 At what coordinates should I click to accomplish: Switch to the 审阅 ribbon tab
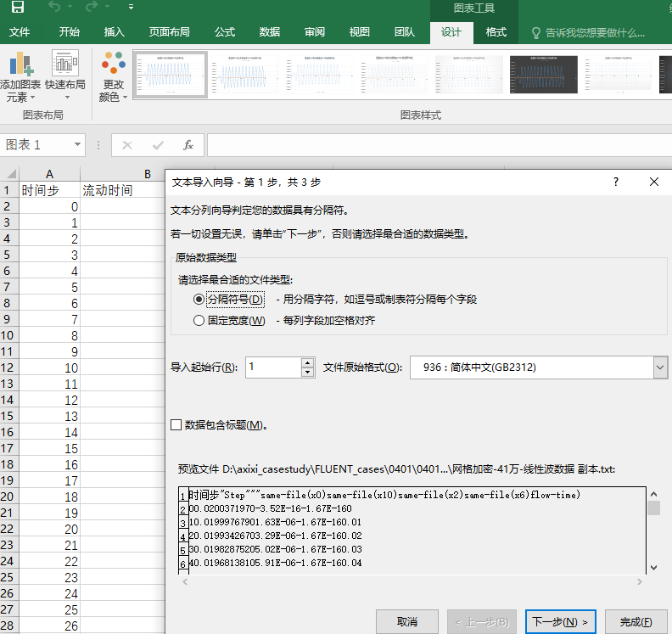click(x=315, y=32)
